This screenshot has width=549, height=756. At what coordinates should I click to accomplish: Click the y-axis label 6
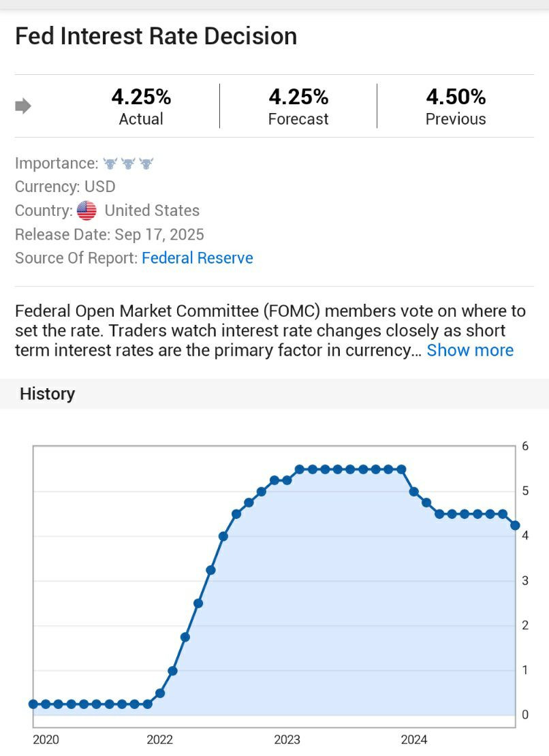525,446
